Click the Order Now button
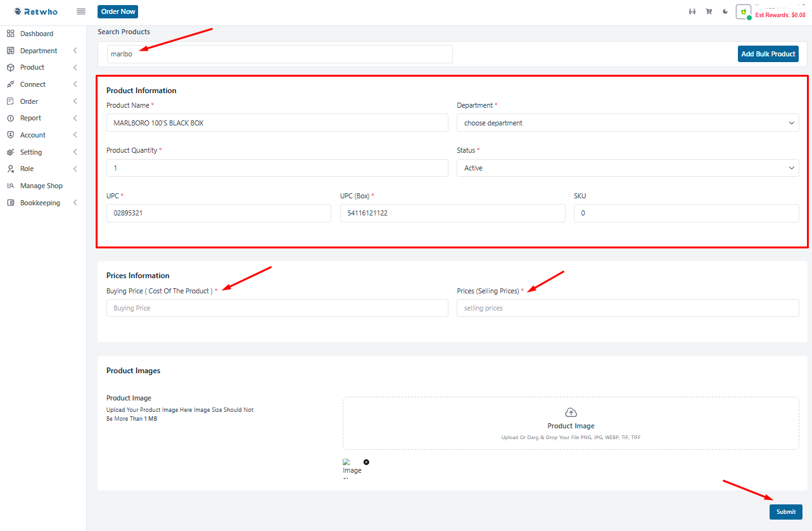Viewport: 812px width, 531px height. [118, 11]
